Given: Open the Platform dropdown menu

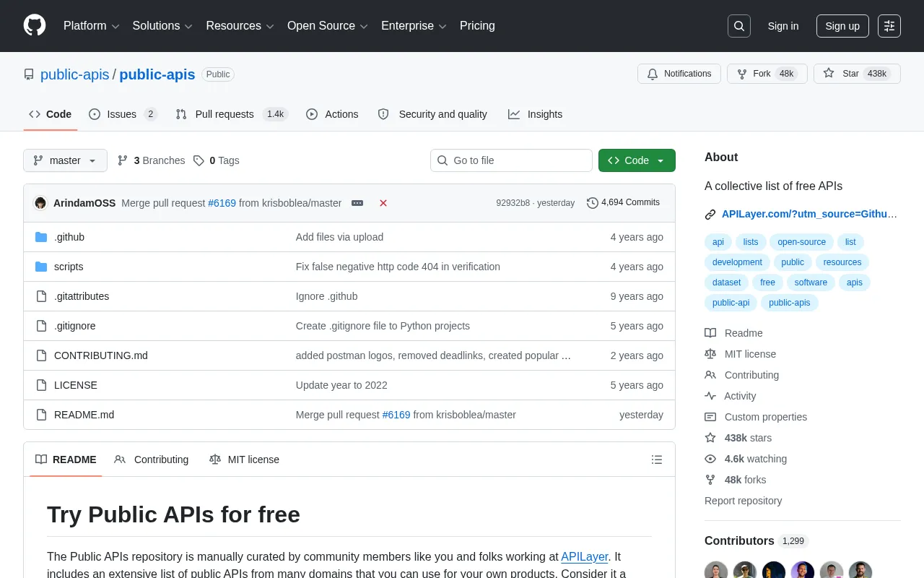Looking at the screenshot, I should click(x=91, y=26).
